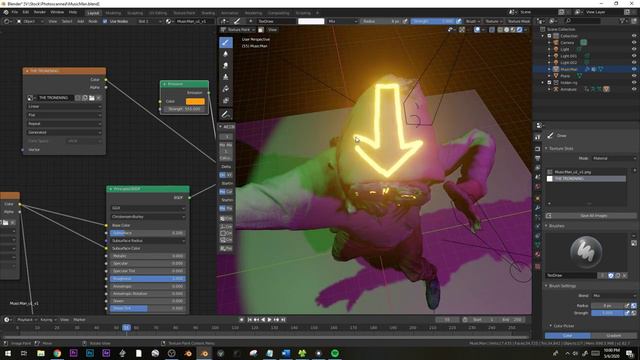Open the Window menu
The image size is (640, 360).
coord(57,12)
